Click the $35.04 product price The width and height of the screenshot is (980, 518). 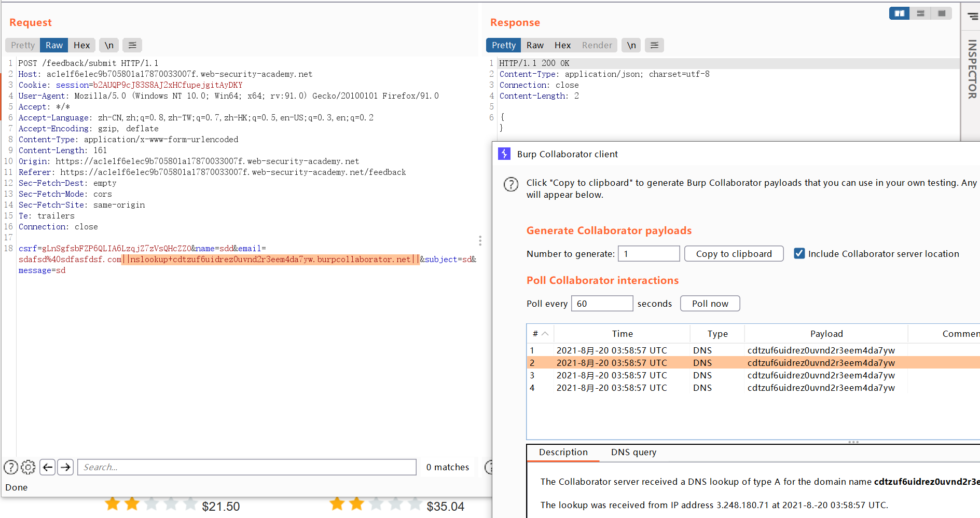pos(445,507)
